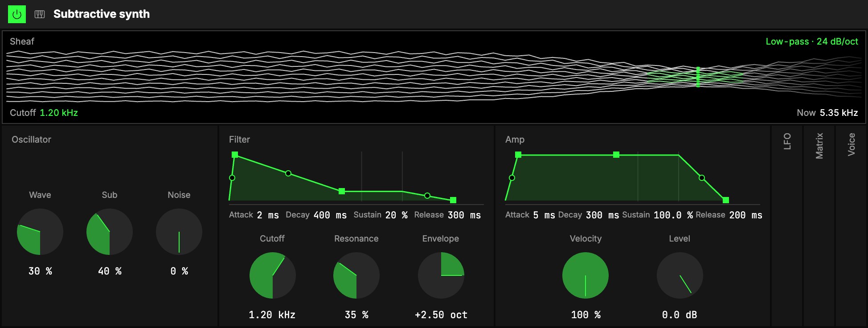Click the Sub value "40 %"

click(x=110, y=271)
